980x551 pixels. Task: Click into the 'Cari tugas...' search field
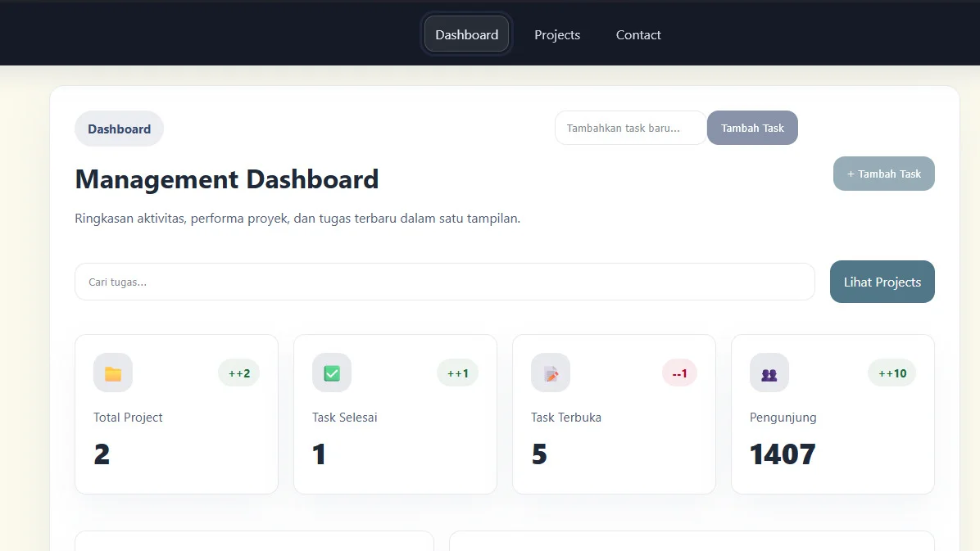click(x=444, y=282)
